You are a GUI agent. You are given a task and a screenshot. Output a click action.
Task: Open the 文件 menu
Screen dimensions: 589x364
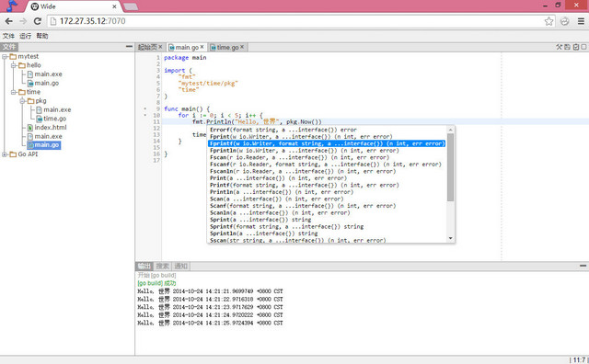point(8,36)
